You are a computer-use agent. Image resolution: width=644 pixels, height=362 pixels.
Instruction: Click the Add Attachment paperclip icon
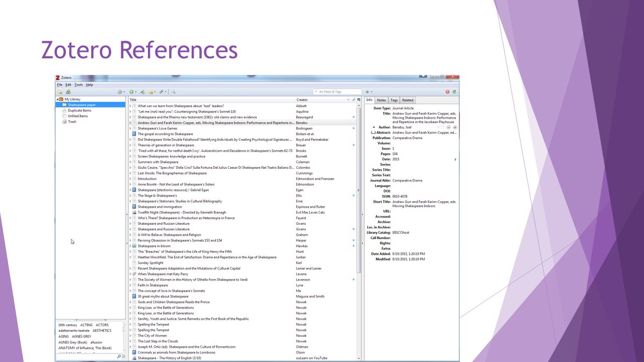[162, 92]
